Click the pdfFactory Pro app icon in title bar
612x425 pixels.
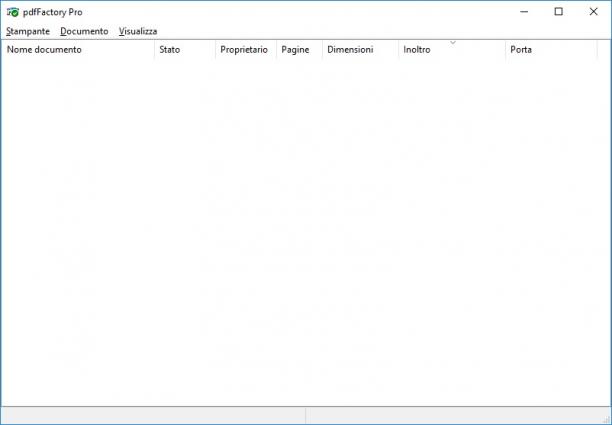coord(12,12)
